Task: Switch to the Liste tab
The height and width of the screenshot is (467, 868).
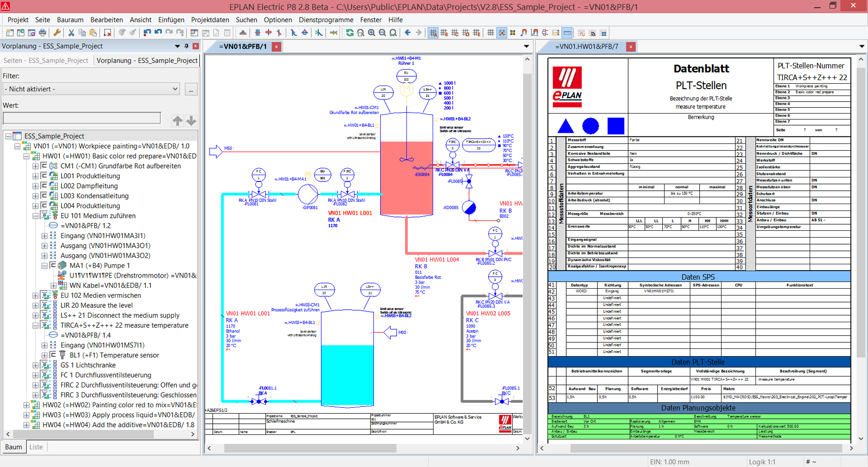Action: [x=36, y=447]
